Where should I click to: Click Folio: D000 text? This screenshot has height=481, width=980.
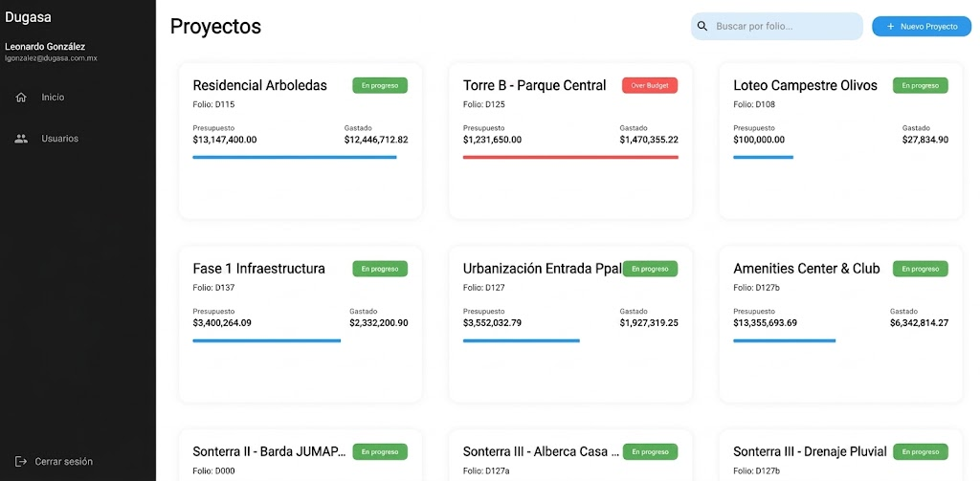pyautogui.click(x=213, y=471)
